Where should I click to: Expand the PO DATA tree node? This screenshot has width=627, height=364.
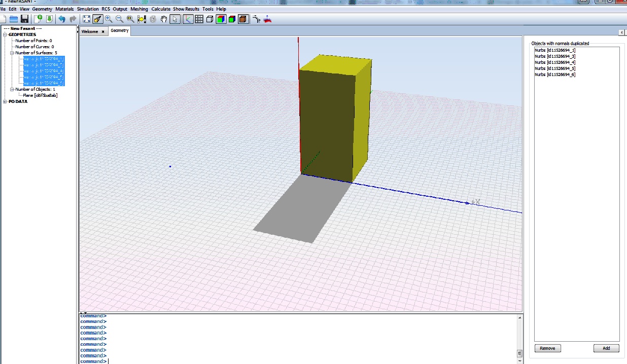click(x=5, y=101)
